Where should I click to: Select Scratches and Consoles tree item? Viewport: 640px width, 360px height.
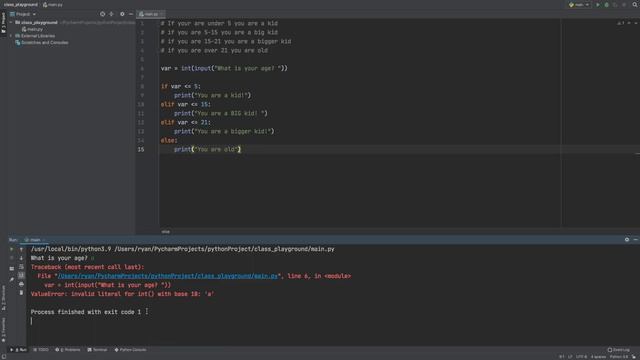42,42
